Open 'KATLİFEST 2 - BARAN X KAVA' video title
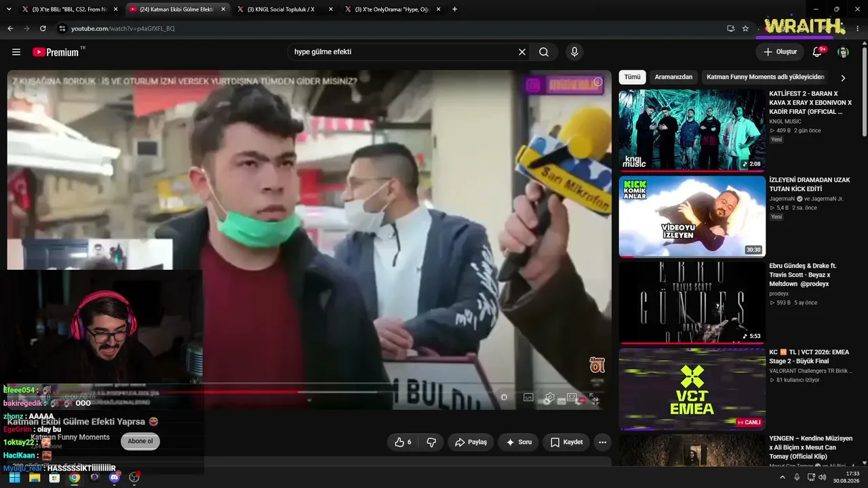Screen dimensions: 868x488 [x=810, y=102]
